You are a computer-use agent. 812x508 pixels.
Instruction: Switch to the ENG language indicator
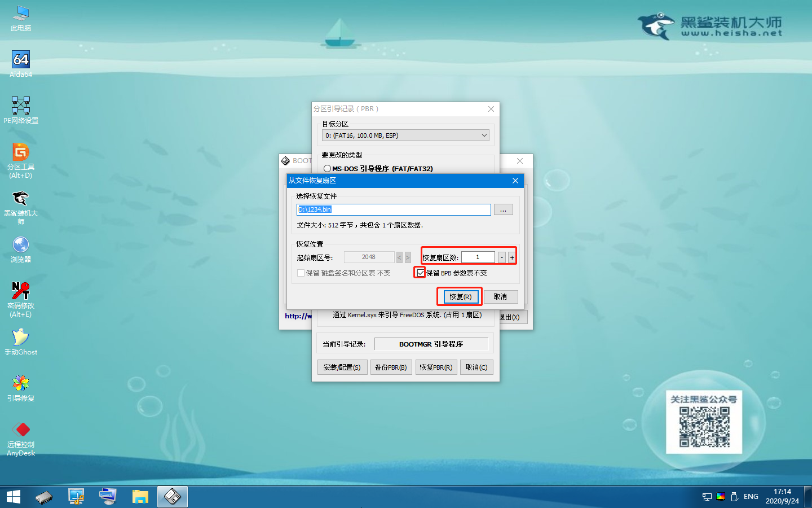pyautogui.click(x=751, y=497)
